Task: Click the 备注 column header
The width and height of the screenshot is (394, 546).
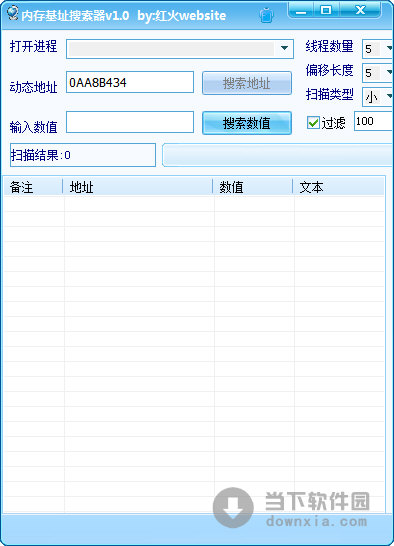Action: pos(33,187)
